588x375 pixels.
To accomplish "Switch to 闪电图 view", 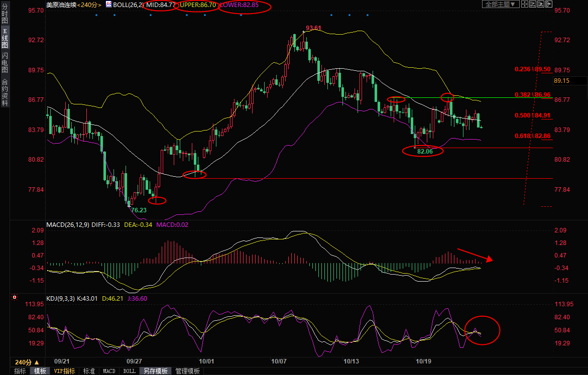I will pos(5,62).
